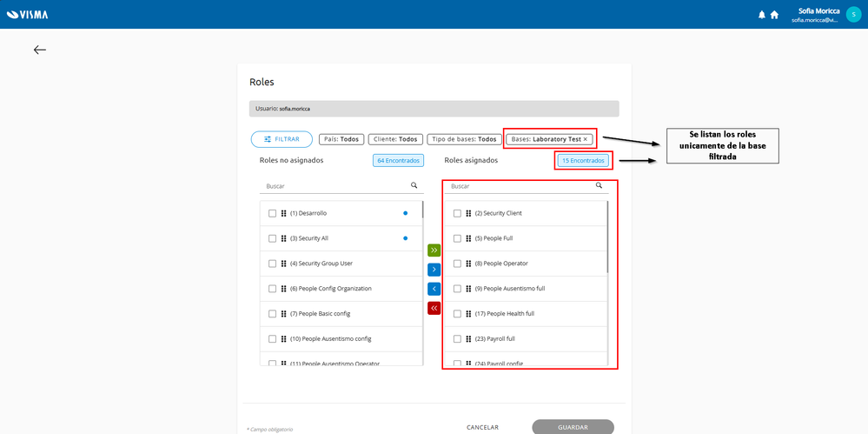The height and width of the screenshot is (434, 868).
Task: Click the unassigned roles list scrollbar
Action: (423, 209)
